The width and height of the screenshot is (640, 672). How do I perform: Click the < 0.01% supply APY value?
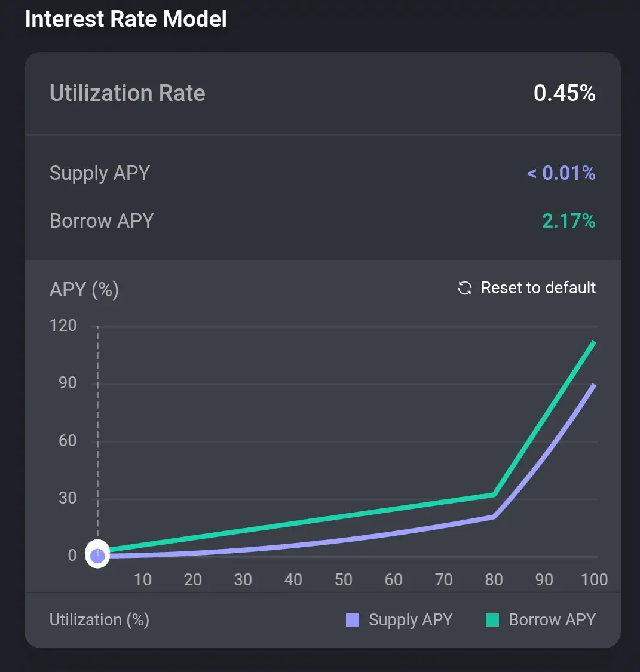561,173
